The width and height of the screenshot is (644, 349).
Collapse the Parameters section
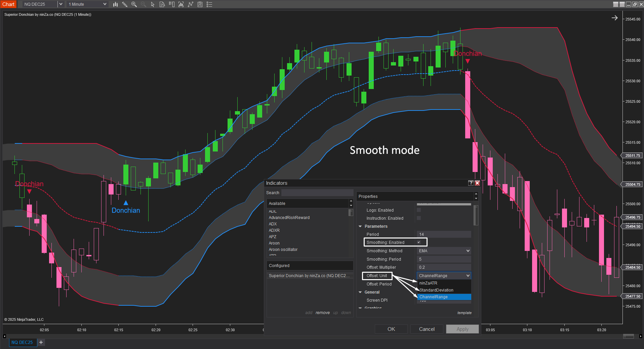coord(360,226)
